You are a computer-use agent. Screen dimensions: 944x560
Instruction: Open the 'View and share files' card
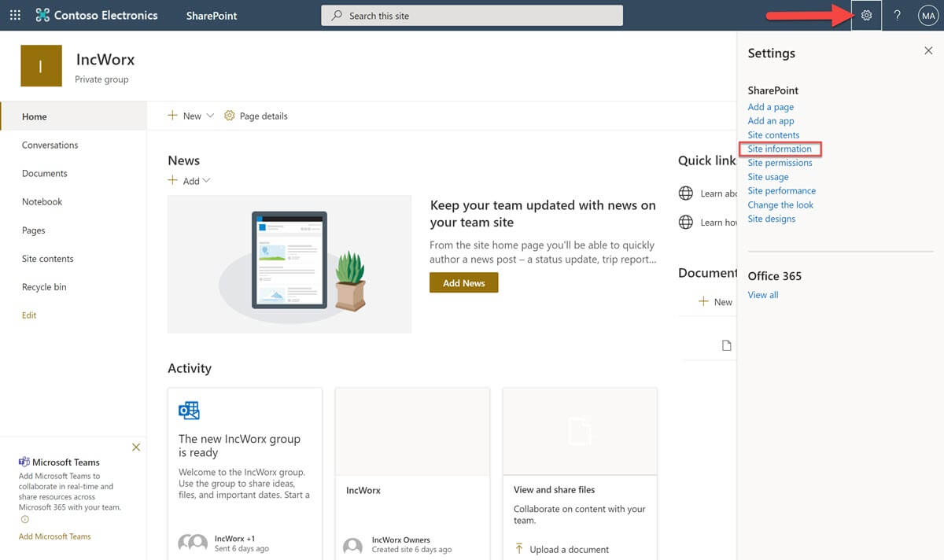point(580,473)
